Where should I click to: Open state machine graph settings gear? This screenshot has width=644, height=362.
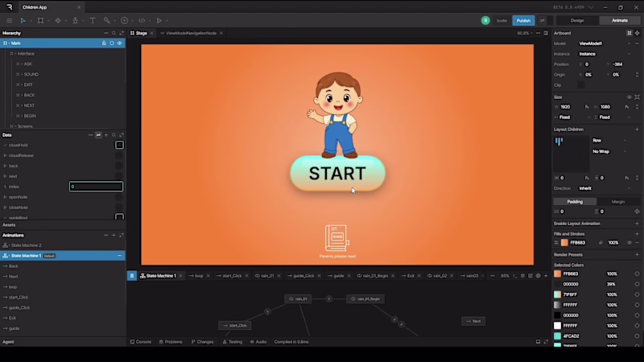pyautogui.click(x=538, y=276)
